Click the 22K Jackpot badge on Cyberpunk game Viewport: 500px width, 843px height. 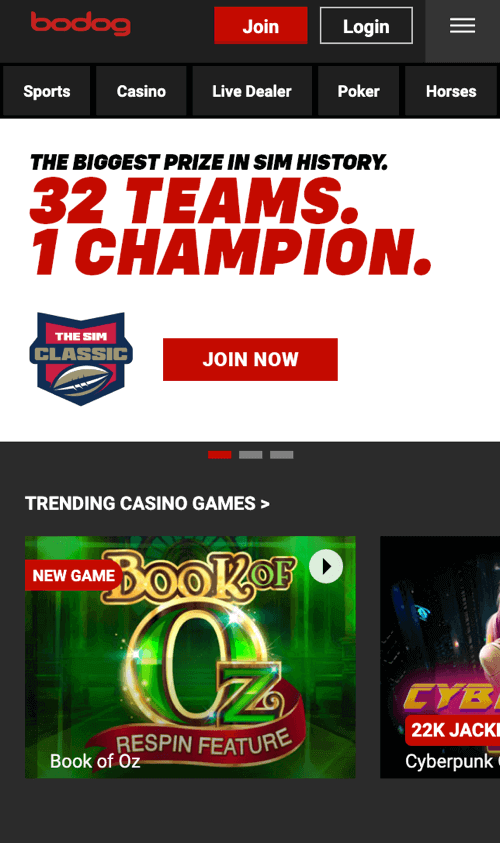coord(453,730)
